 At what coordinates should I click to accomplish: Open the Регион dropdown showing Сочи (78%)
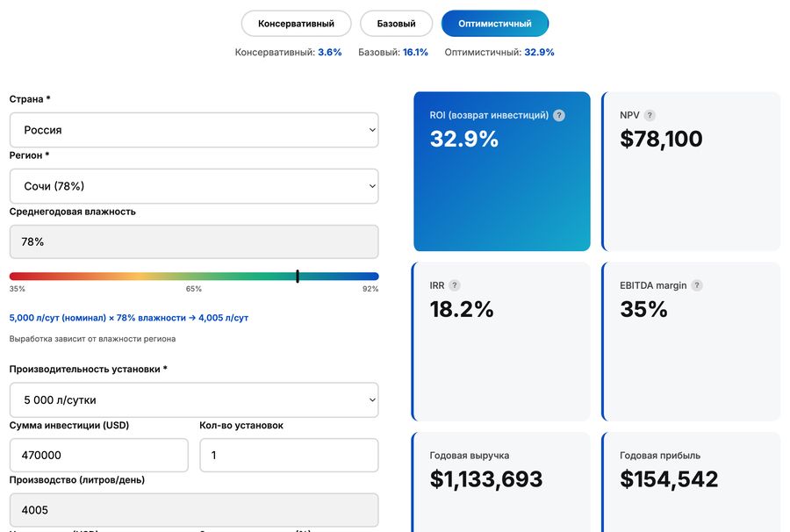tap(194, 186)
